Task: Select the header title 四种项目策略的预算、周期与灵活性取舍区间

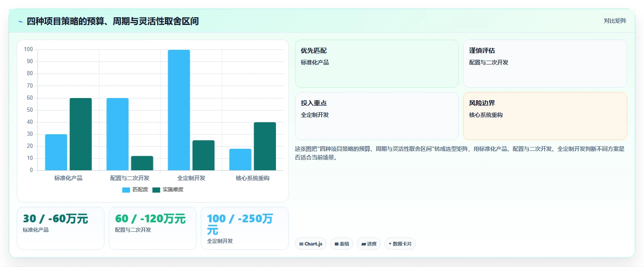Action: (113, 21)
